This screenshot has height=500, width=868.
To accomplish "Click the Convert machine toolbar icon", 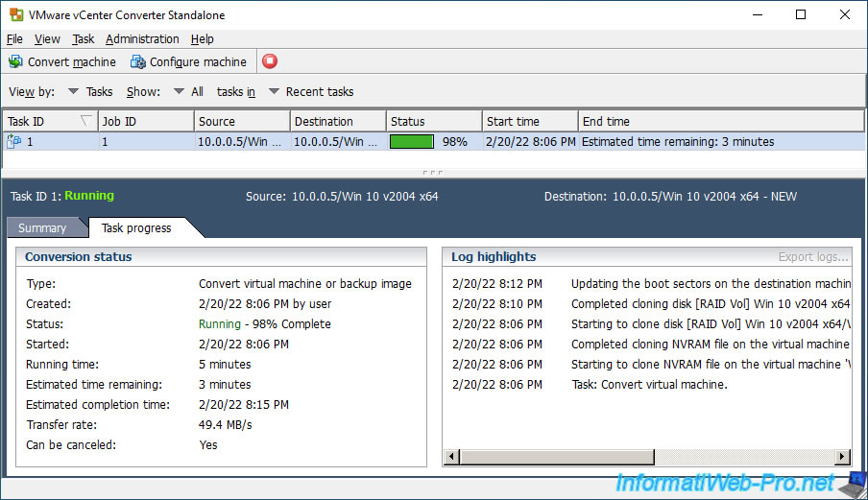I will (15, 62).
